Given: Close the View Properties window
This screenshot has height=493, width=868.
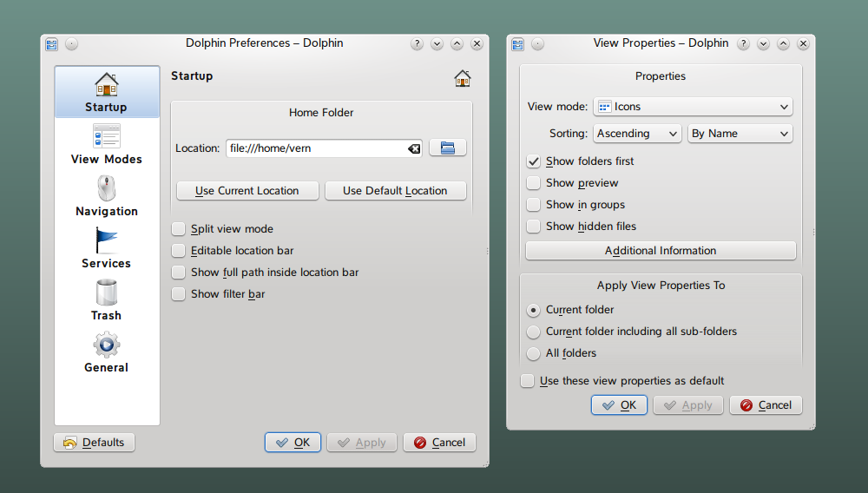Looking at the screenshot, I should tap(803, 43).
